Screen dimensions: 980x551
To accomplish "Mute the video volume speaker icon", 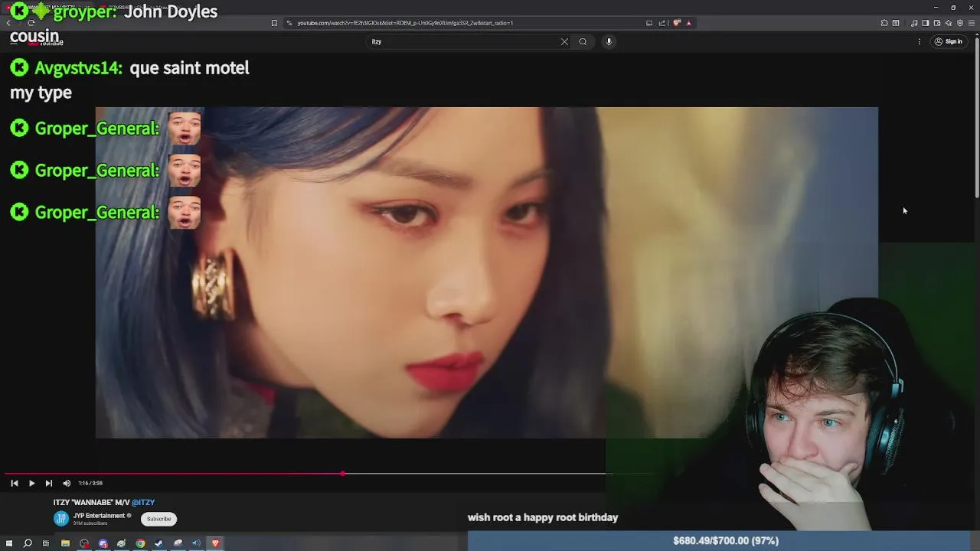I will 67,483.
